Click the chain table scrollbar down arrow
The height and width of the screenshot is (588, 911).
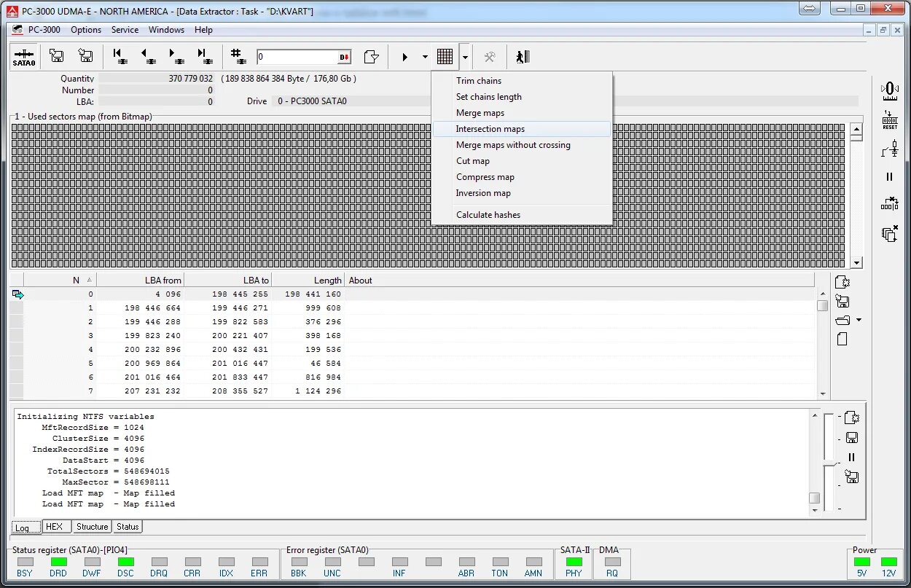(822, 394)
